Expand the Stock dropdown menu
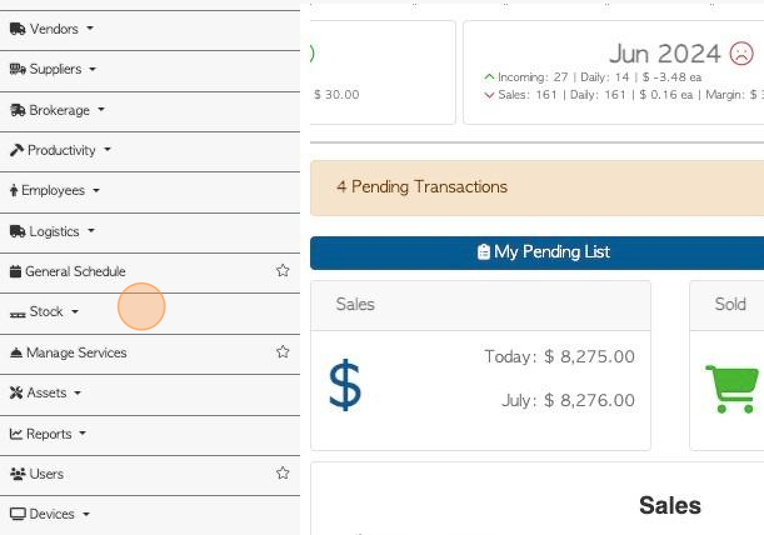This screenshot has width=764, height=535. 75,312
